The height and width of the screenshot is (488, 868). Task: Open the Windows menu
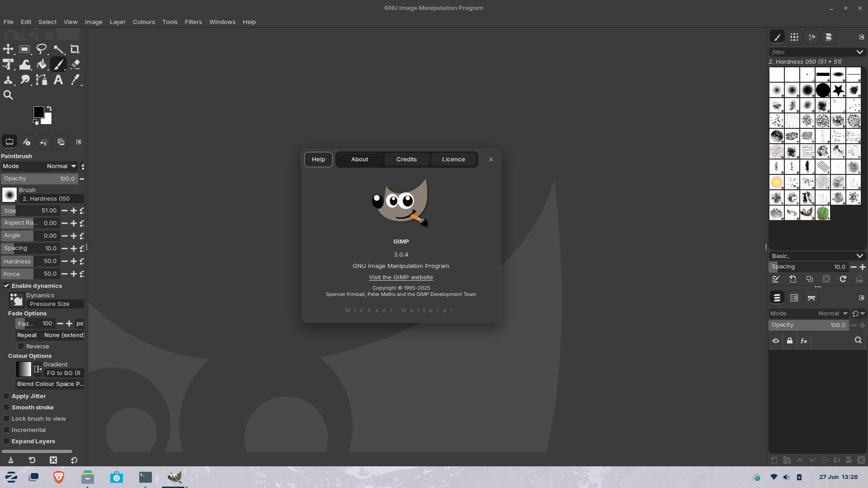click(222, 22)
